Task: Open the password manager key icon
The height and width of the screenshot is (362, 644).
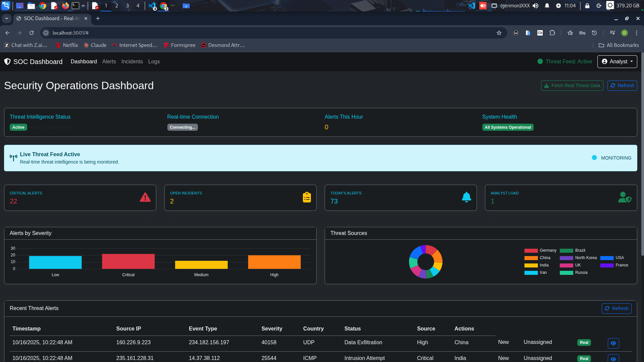Action: point(582,33)
